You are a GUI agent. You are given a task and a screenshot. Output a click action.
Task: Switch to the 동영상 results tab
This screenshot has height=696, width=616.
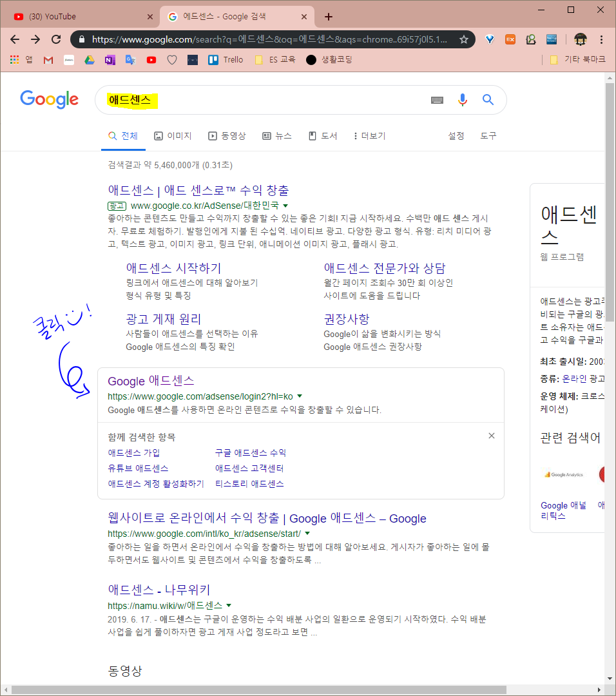227,136
